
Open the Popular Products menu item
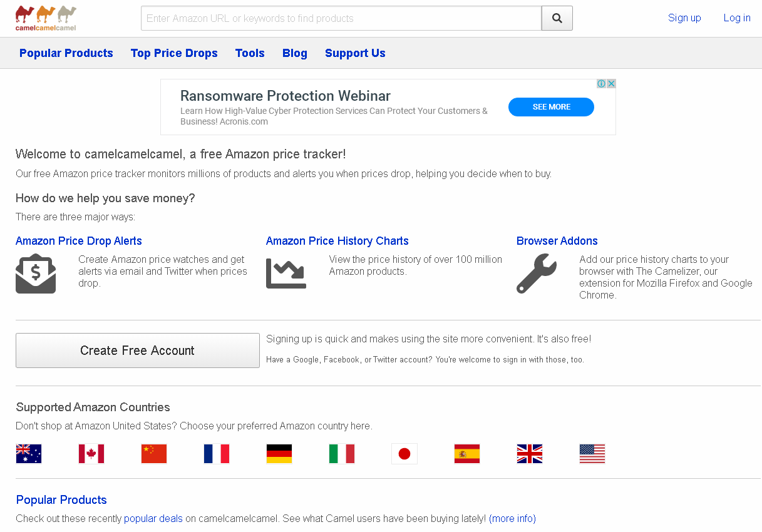tap(66, 53)
